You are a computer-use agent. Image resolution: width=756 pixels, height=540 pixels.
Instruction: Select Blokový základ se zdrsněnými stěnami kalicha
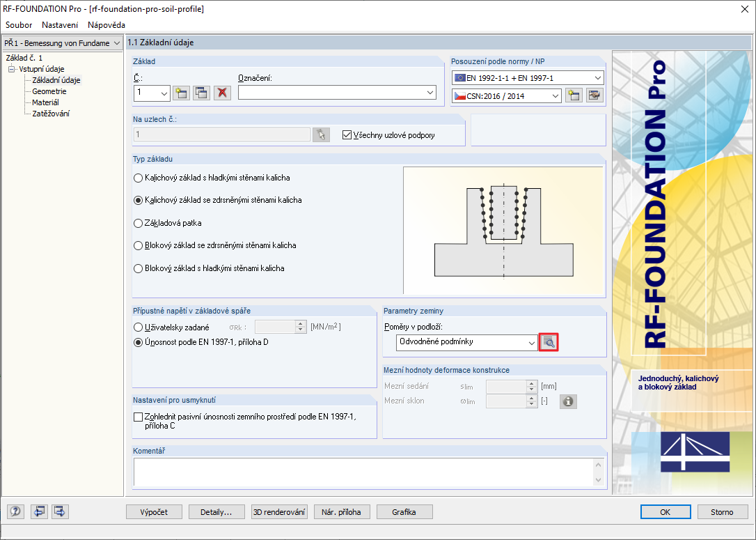coord(139,246)
